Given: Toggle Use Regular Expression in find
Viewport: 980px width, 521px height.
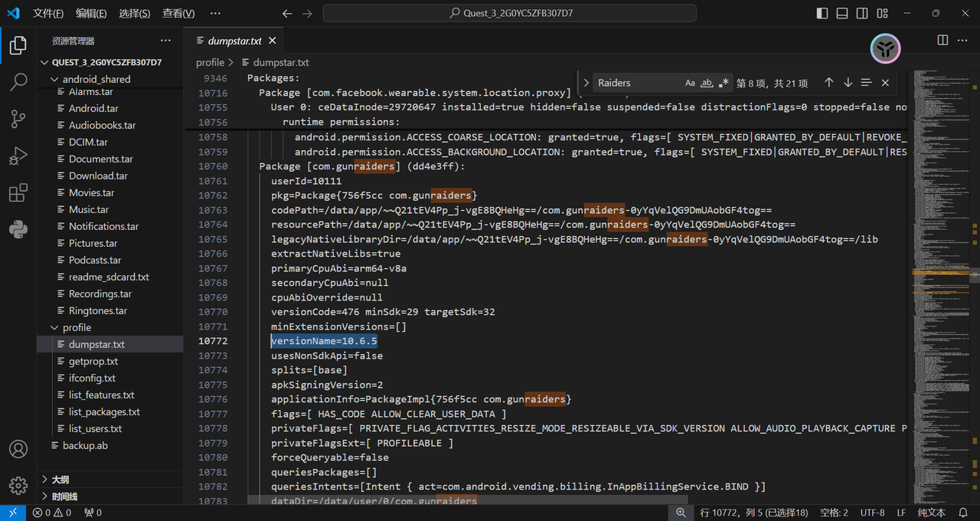Looking at the screenshot, I should point(724,83).
